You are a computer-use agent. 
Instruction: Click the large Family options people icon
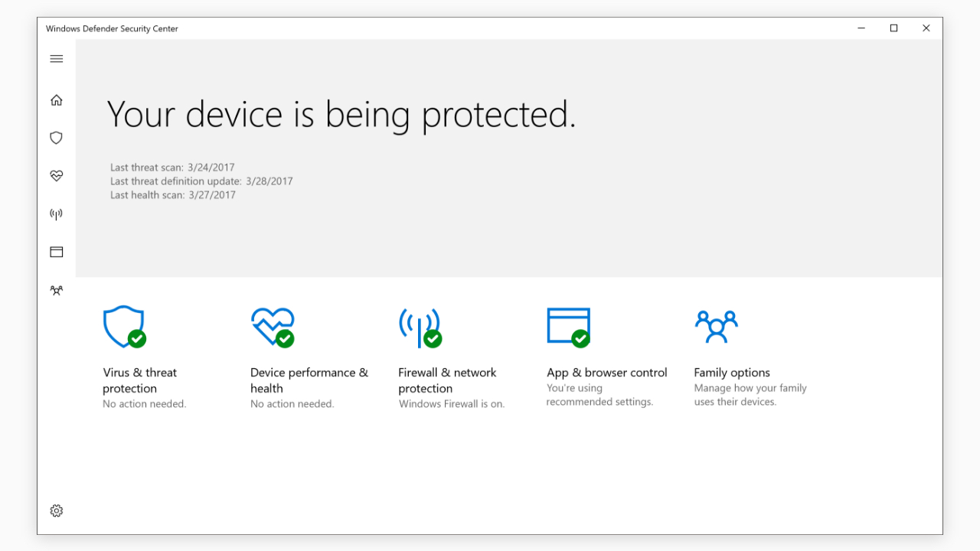[x=716, y=327]
